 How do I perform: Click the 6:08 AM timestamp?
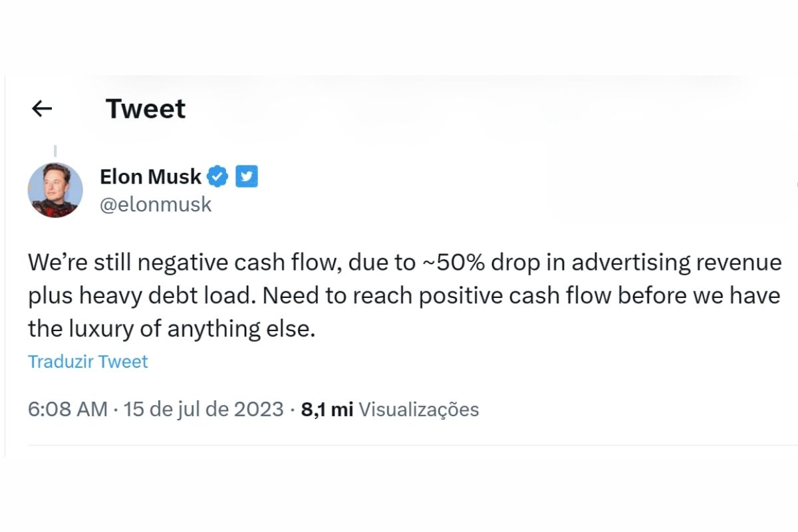coord(67,409)
